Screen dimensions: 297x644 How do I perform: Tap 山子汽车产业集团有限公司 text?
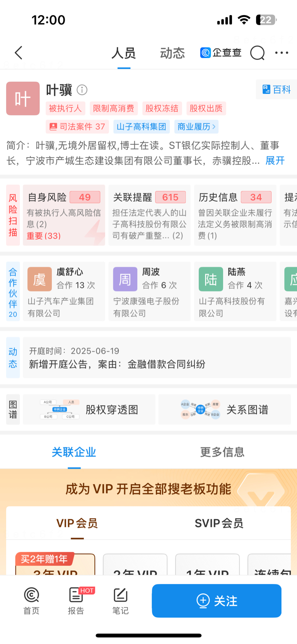click(61, 307)
